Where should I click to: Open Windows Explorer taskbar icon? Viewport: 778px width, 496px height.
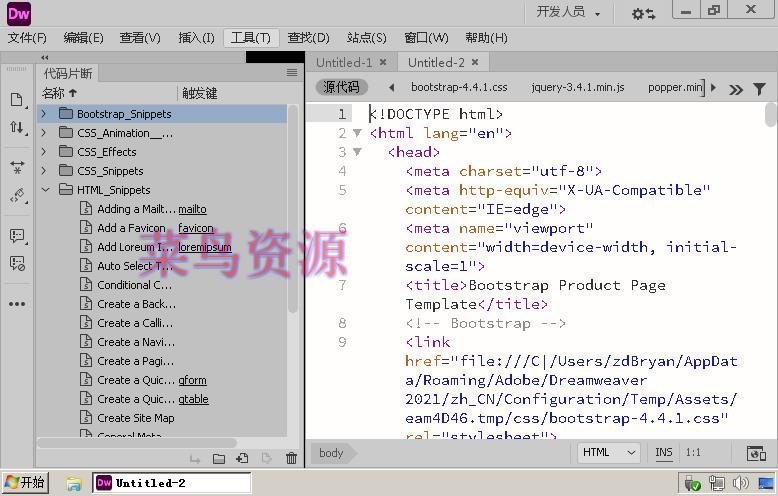(x=73, y=484)
